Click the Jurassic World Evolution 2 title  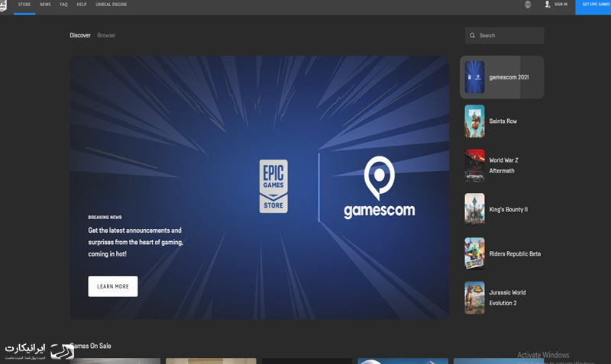(x=507, y=298)
